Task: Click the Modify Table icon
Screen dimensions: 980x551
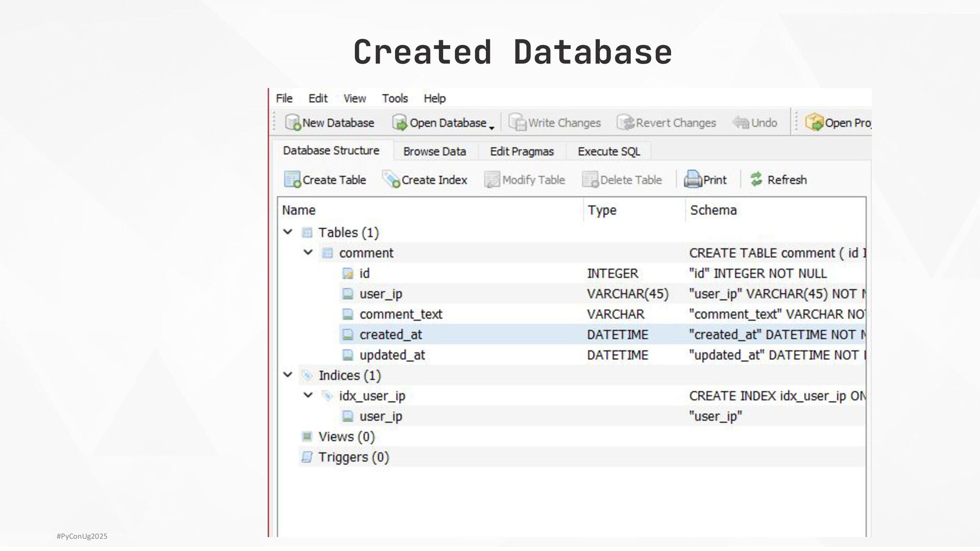Action: click(492, 180)
